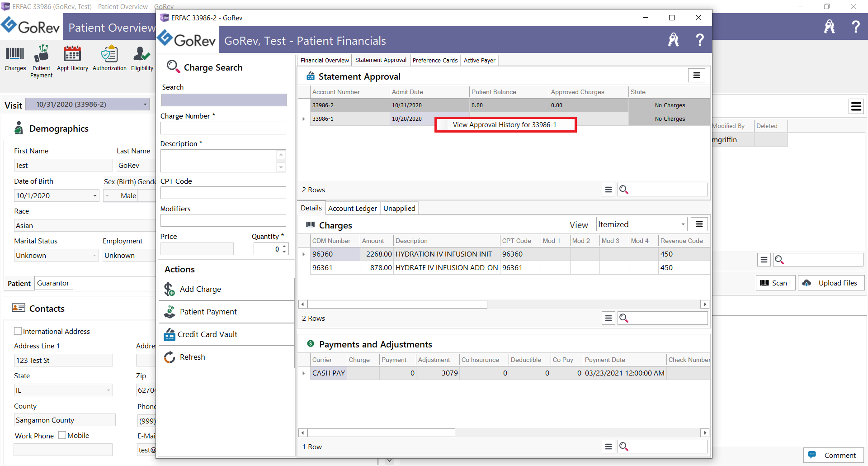Sort by Patient Balance column header
The width and height of the screenshot is (868, 466).
(x=509, y=92)
